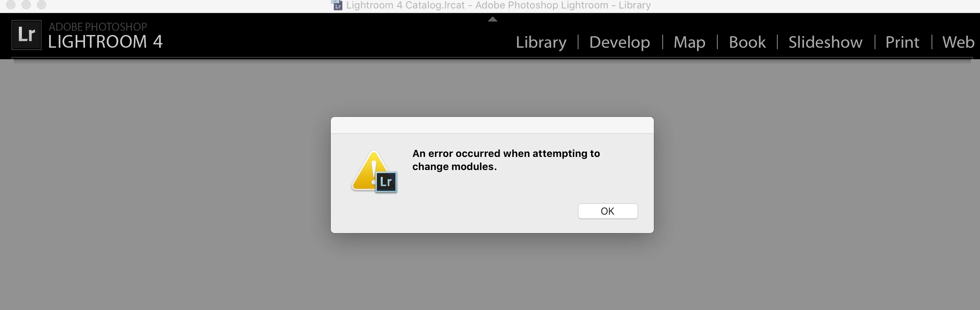Click the catalog file icon in title bar
Image resolution: width=980 pixels, height=310 pixels.
coord(337,5)
